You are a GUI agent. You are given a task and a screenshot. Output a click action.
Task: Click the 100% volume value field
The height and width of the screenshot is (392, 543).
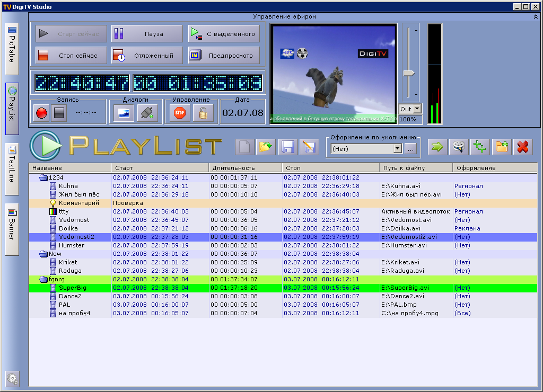click(x=410, y=119)
